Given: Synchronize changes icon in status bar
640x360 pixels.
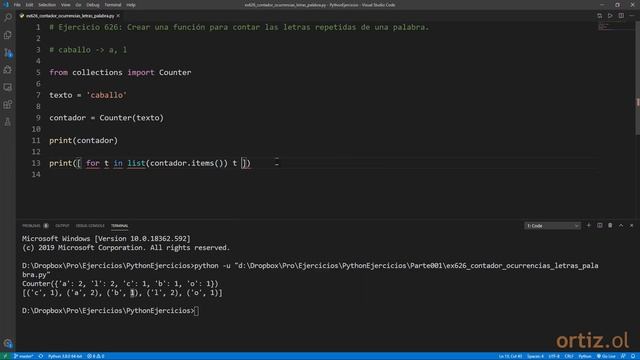Looking at the screenshot, I should pyautogui.click(x=41, y=356).
